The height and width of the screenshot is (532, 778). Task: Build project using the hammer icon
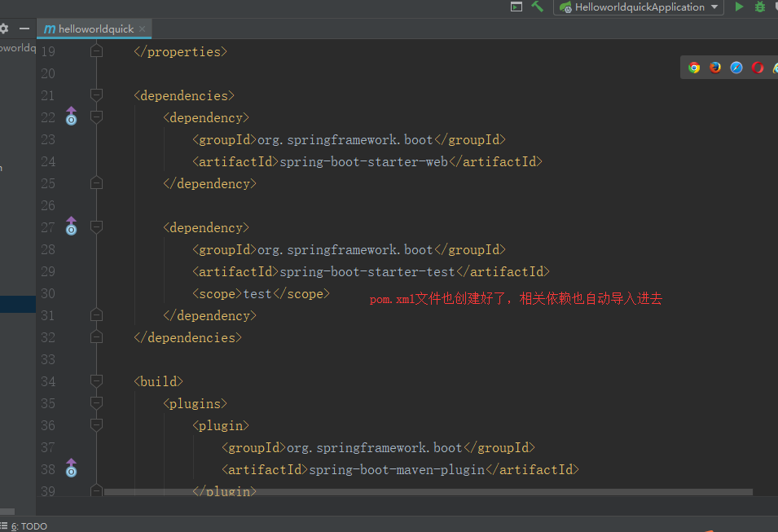point(538,7)
